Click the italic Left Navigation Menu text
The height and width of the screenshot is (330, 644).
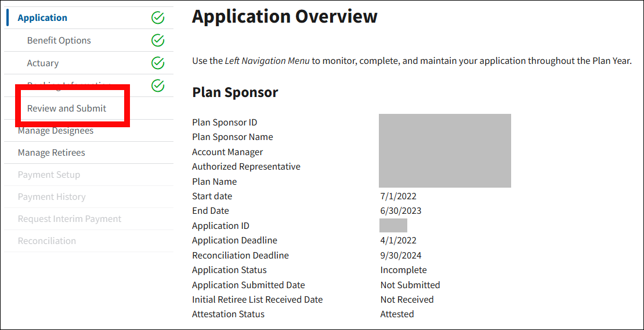click(x=267, y=61)
